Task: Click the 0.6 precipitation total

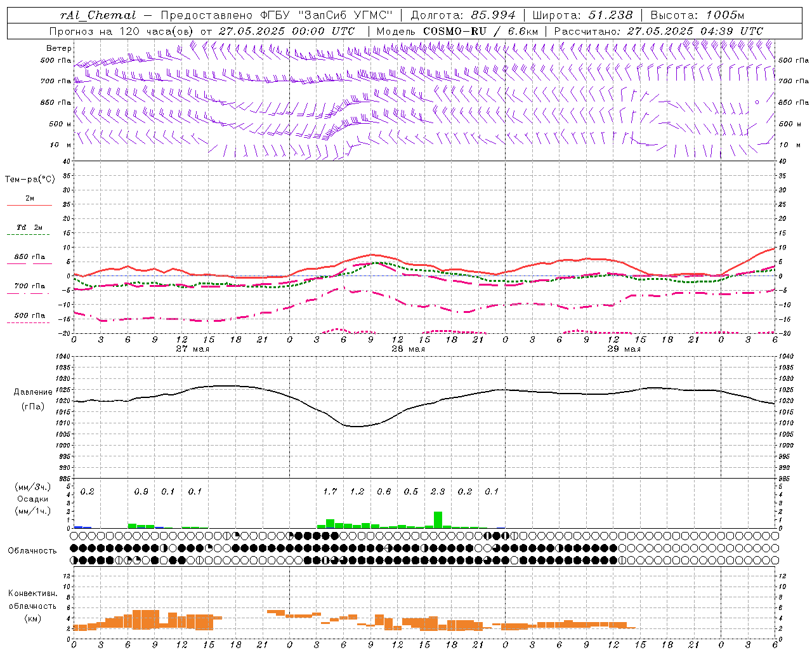Action: [x=384, y=492]
